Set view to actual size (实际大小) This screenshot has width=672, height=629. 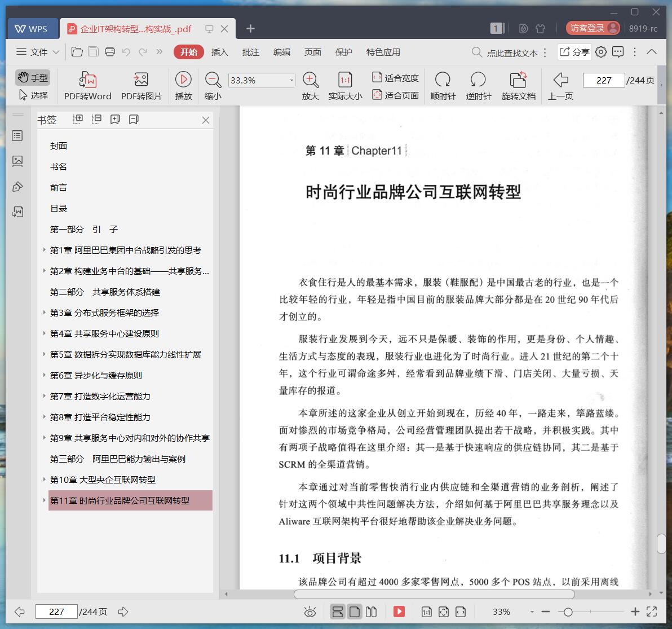345,86
